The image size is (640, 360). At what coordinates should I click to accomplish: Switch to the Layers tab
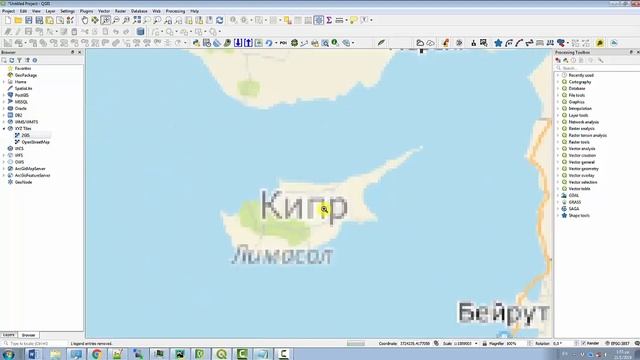tap(9, 335)
